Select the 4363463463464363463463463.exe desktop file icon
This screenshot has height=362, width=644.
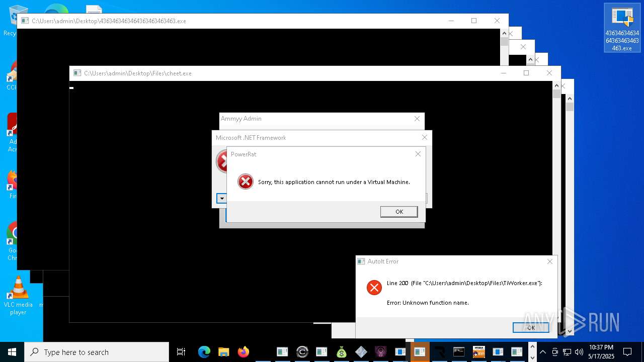tap(622, 28)
